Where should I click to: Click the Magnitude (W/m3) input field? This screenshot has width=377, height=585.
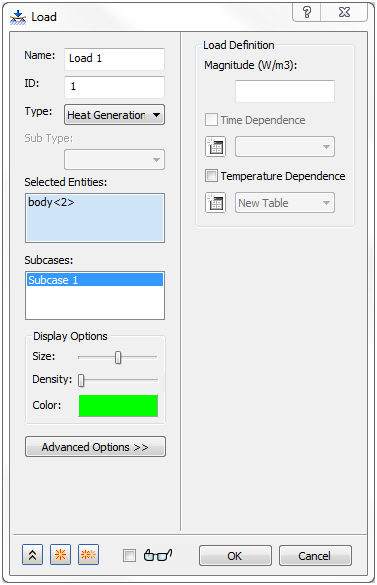[x=285, y=91]
